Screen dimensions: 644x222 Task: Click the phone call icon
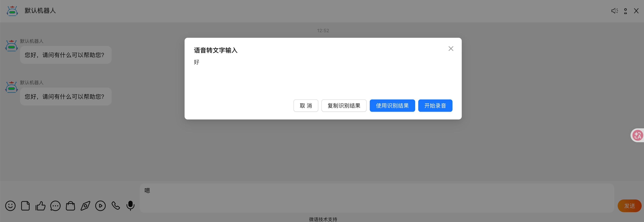[115, 206]
